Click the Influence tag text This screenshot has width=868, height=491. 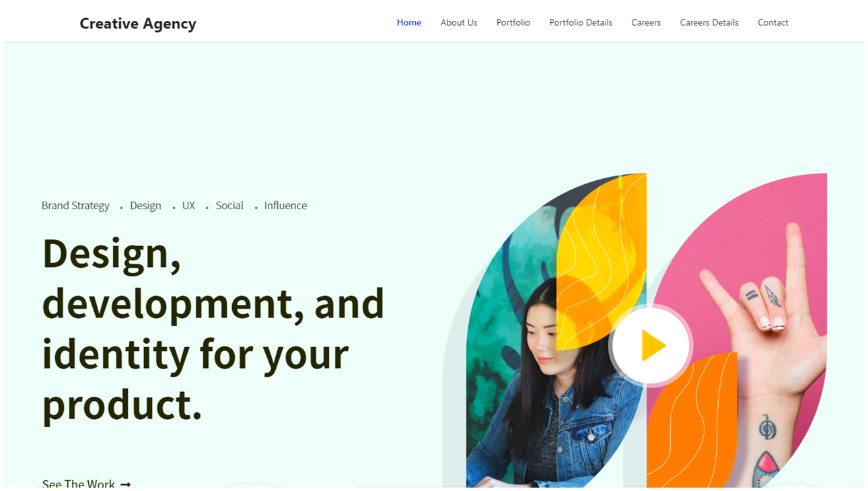point(285,206)
